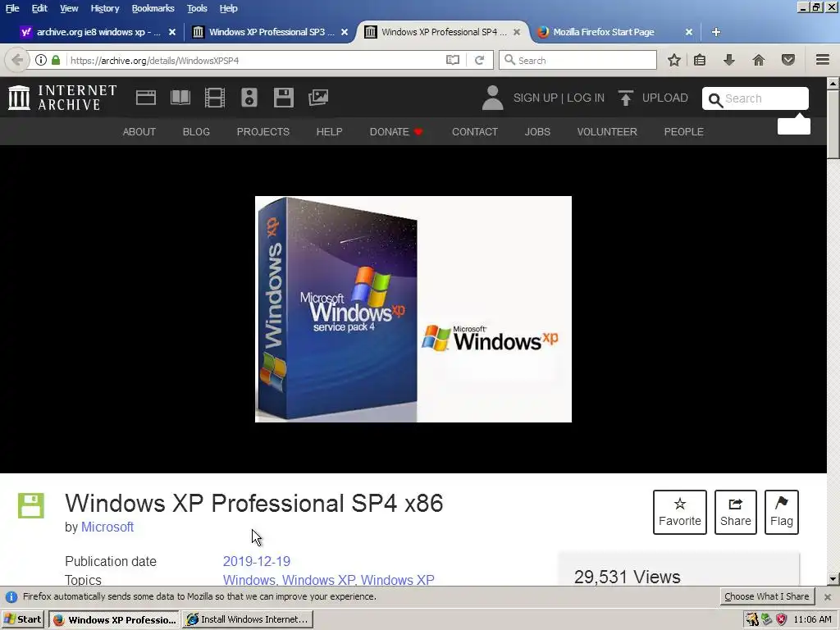840x630 pixels.
Task: Open the Help menu
Action: (228, 8)
